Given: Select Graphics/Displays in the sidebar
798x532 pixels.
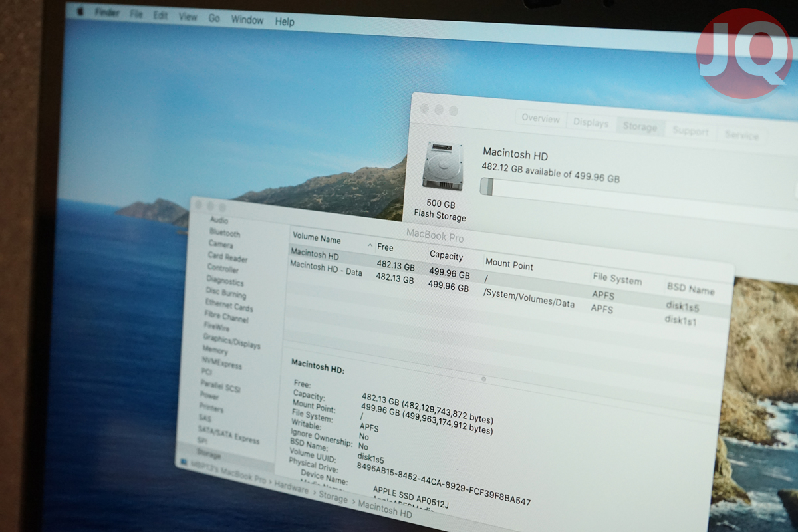Looking at the screenshot, I should coord(231,342).
